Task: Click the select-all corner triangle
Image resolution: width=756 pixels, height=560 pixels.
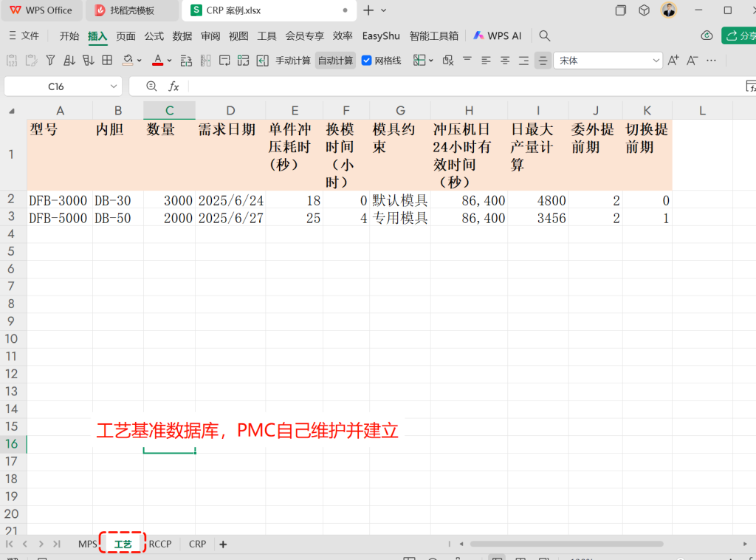Action: tap(12, 111)
